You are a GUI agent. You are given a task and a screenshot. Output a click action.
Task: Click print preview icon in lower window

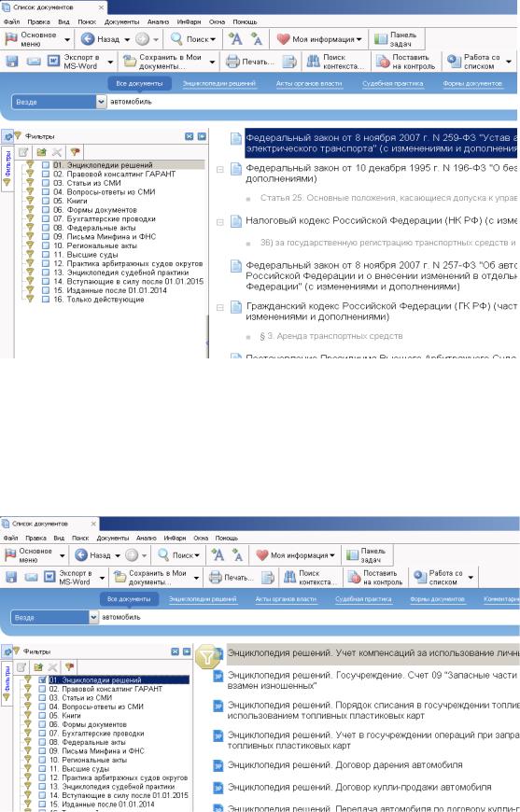(x=267, y=577)
